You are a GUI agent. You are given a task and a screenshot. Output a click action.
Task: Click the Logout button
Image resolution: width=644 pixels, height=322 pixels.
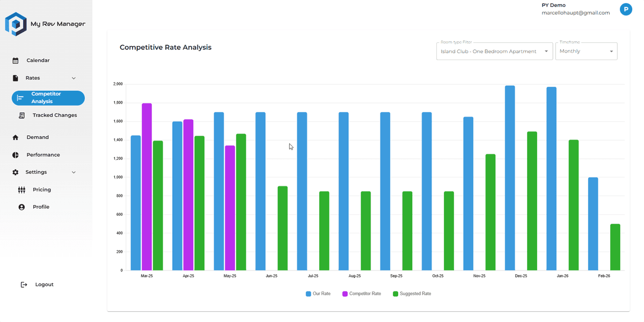point(38,284)
